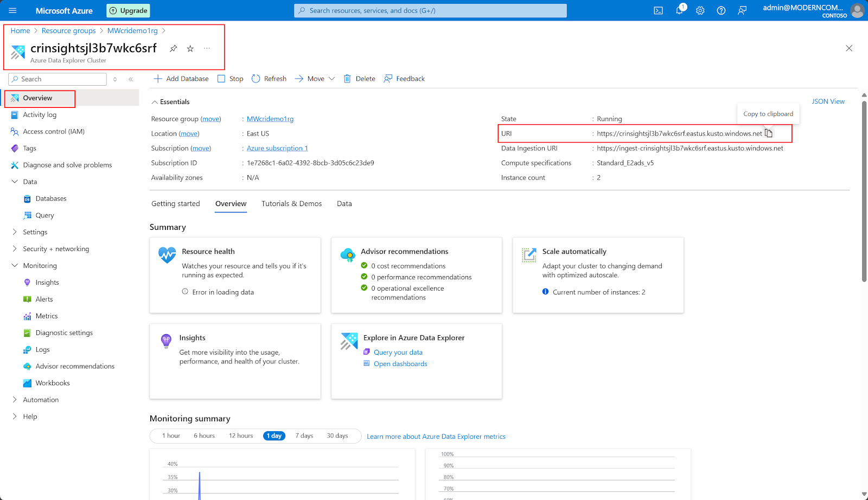
Task: Open the account avatar menu
Action: tap(857, 10)
